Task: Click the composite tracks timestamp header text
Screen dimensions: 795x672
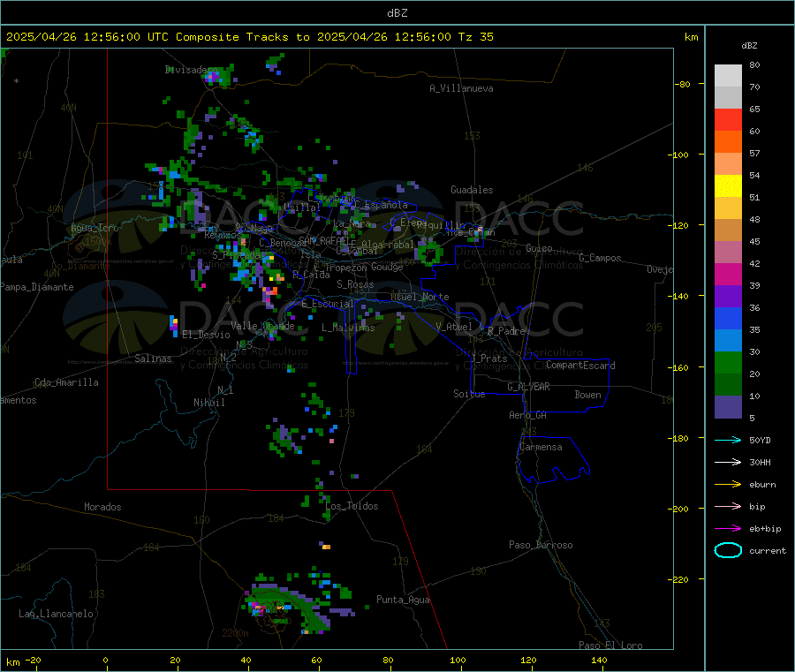Action: coord(249,37)
